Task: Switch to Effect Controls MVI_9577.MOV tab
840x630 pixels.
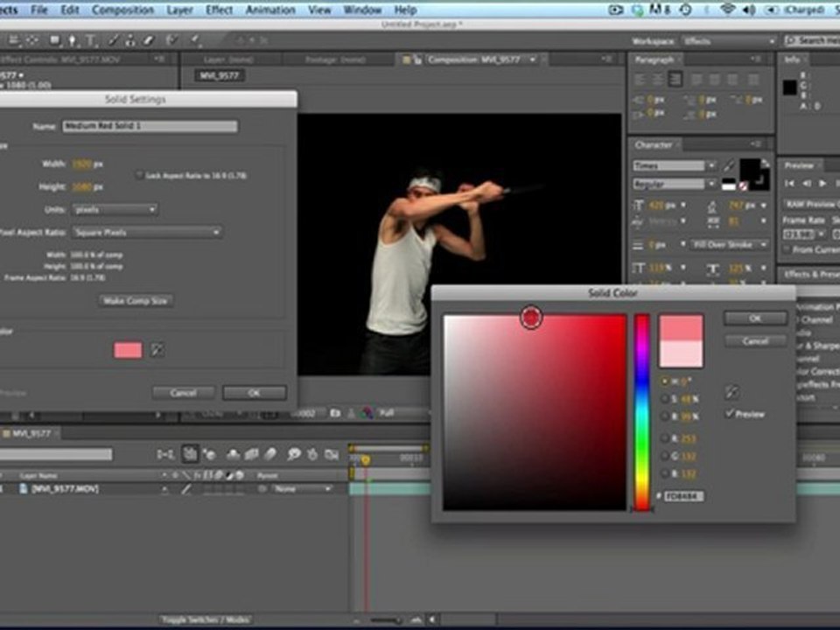Action: 60,59
